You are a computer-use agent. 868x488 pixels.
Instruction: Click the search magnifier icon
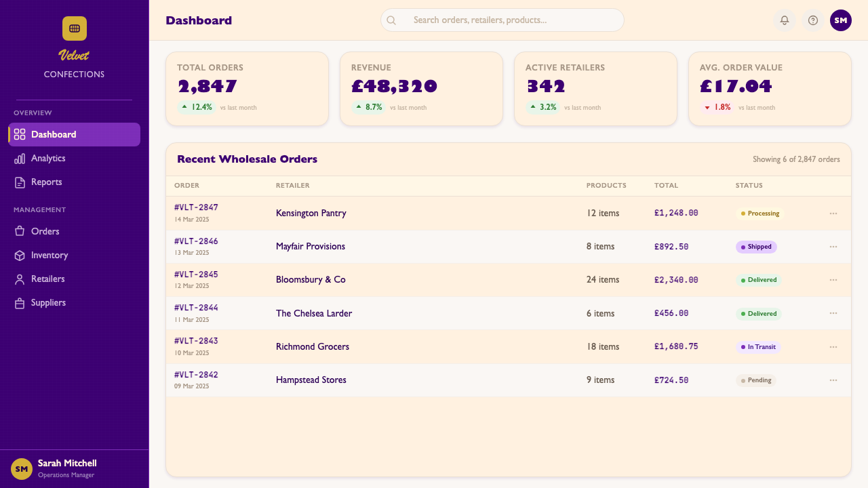pos(391,20)
